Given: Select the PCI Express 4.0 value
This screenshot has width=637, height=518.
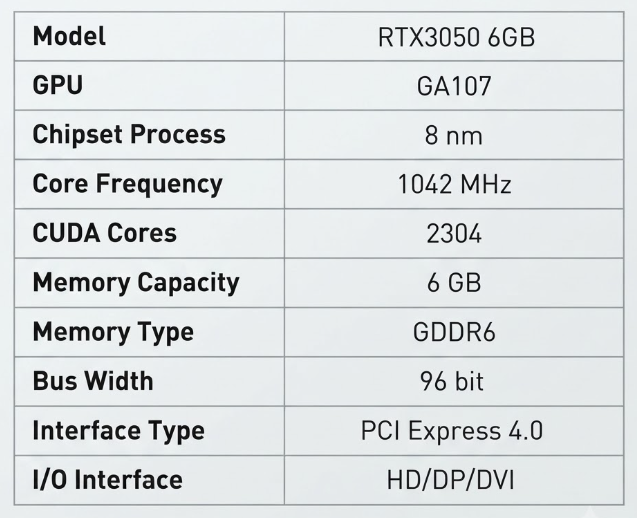Looking at the screenshot, I should pyautogui.click(x=452, y=431).
